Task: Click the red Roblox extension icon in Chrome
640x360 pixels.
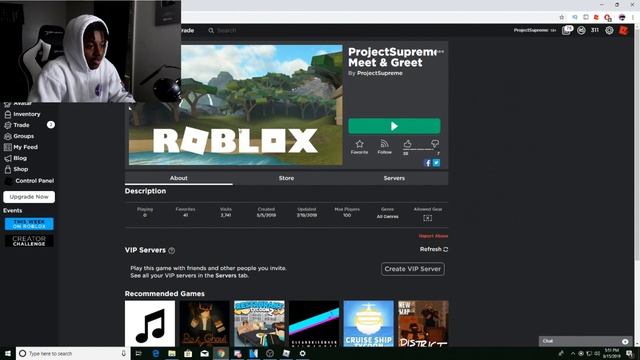Action: coord(596,17)
